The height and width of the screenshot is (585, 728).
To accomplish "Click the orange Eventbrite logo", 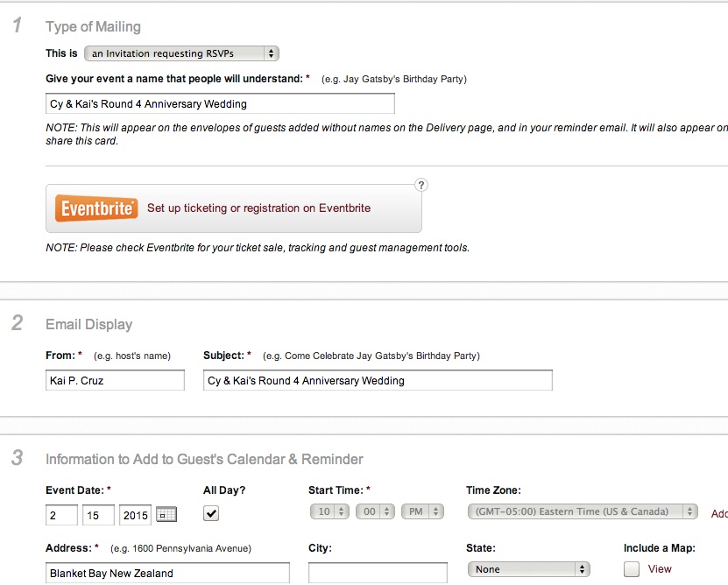I will point(95,208).
